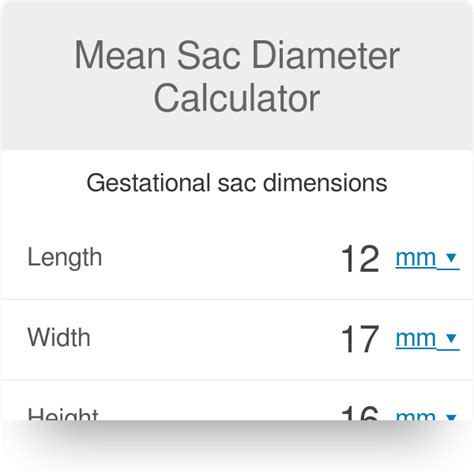Select the Width value field showing 17

(x=360, y=339)
